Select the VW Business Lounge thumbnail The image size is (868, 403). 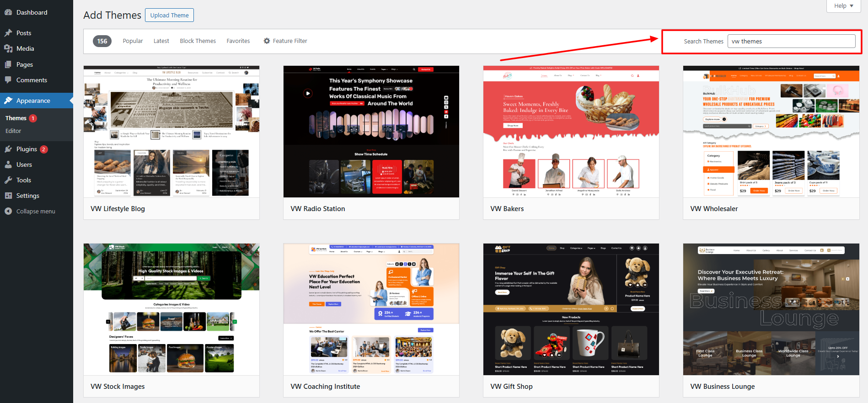[x=771, y=309]
